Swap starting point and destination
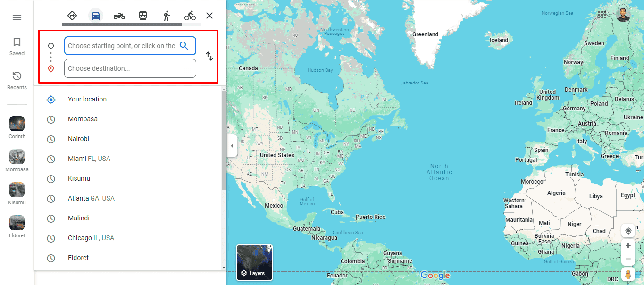This screenshot has height=285, width=644. (x=209, y=56)
